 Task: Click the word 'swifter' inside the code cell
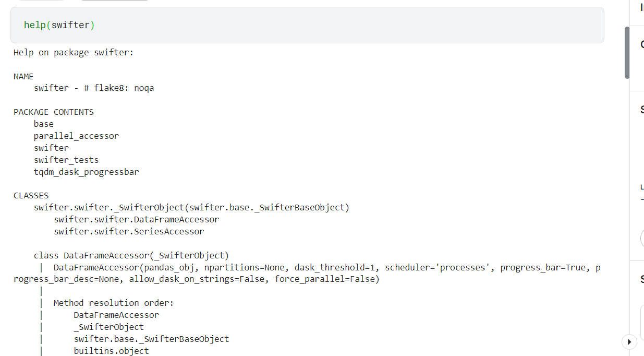70,25
